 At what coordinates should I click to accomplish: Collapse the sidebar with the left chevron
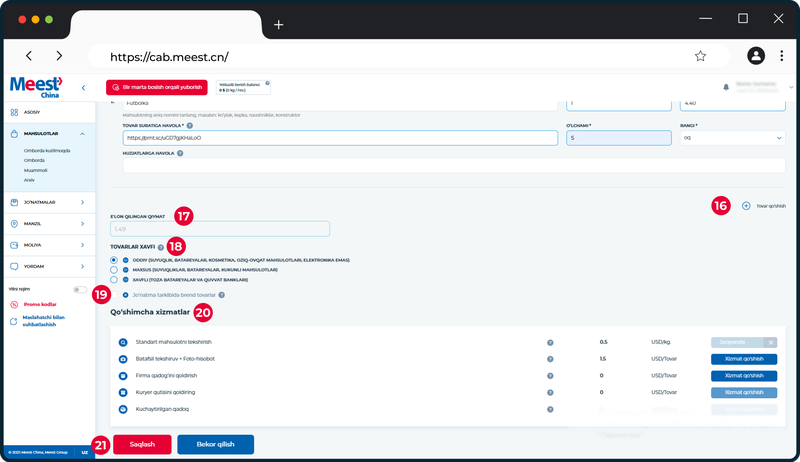(x=84, y=88)
